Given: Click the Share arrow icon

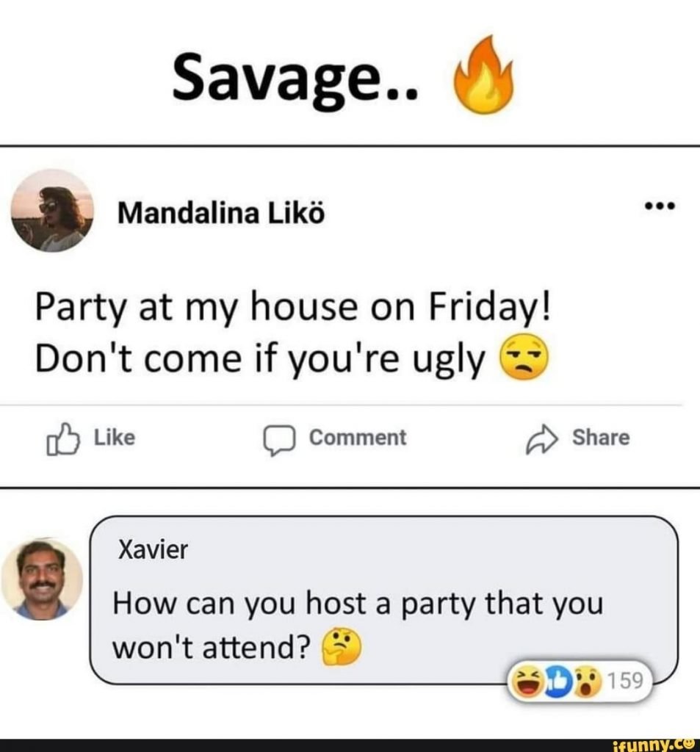Looking at the screenshot, I should click(x=541, y=438).
